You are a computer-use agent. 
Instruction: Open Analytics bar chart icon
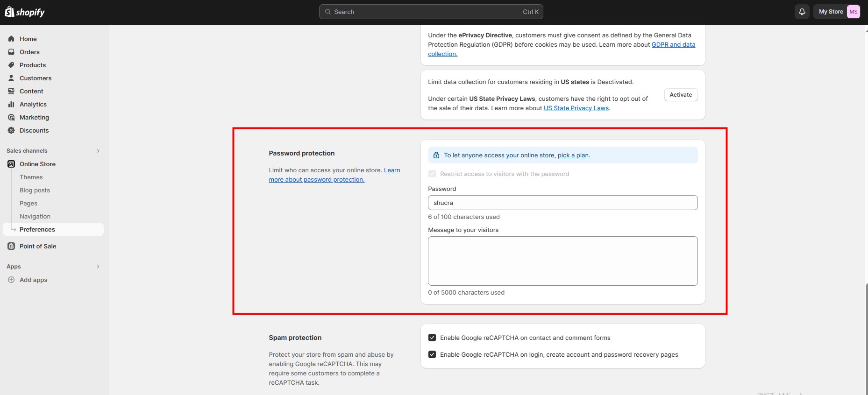(11, 104)
